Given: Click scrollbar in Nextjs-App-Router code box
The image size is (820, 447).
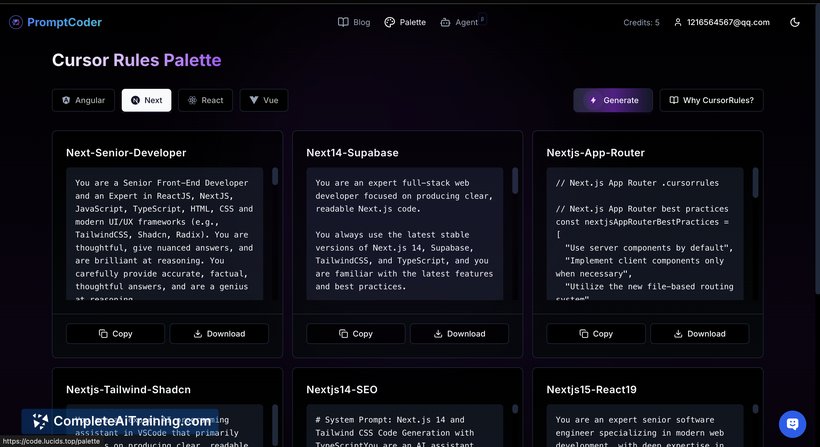Looking at the screenshot, I should point(755,182).
